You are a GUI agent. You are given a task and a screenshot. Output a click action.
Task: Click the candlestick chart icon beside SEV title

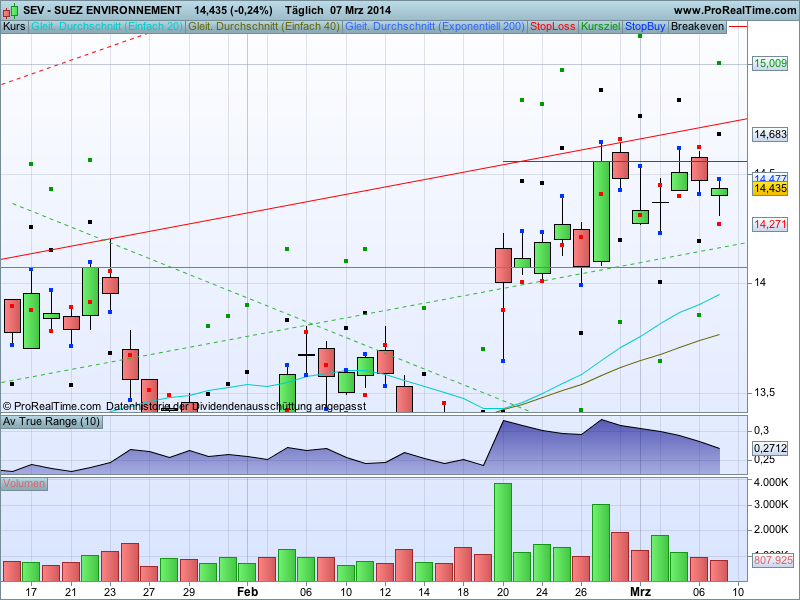click(x=10, y=10)
